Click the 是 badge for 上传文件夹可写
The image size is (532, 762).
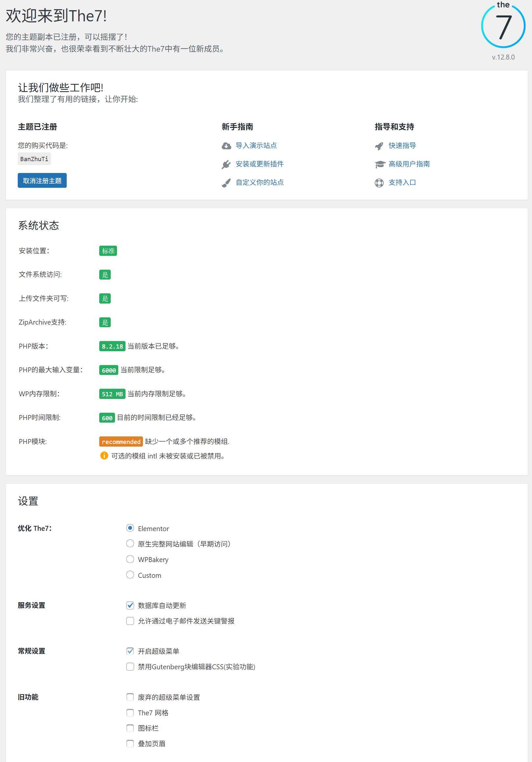[x=105, y=298]
